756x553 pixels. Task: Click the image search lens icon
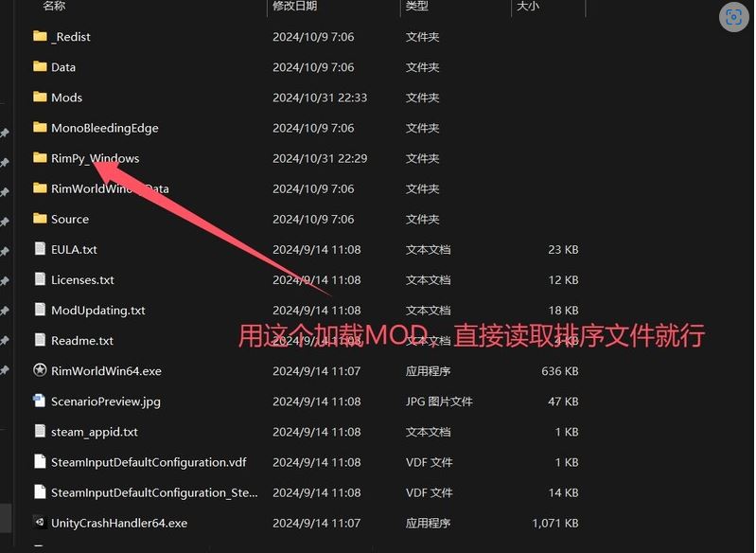pyautogui.click(x=732, y=17)
